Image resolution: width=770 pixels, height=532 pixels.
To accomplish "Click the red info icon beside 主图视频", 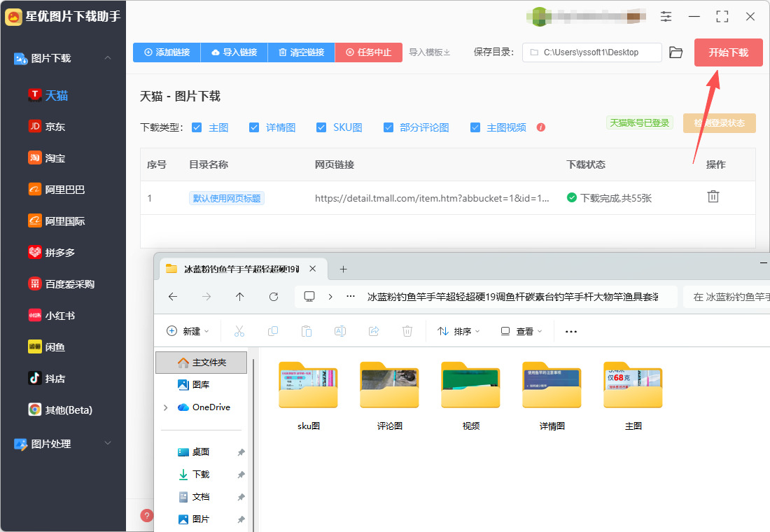I will pyautogui.click(x=540, y=127).
